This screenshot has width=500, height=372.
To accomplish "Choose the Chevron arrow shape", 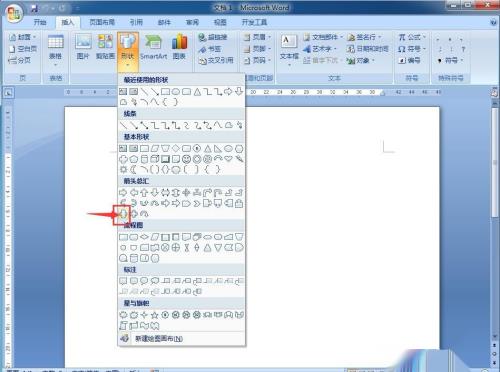I will tap(197, 203).
